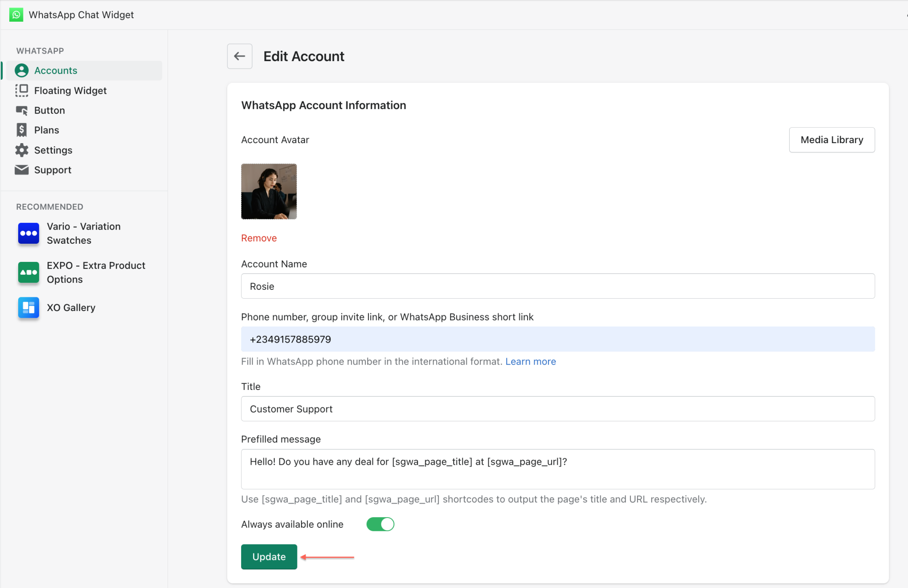Click the Floating Widget icon
The width and height of the screenshot is (908, 588).
point(21,90)
